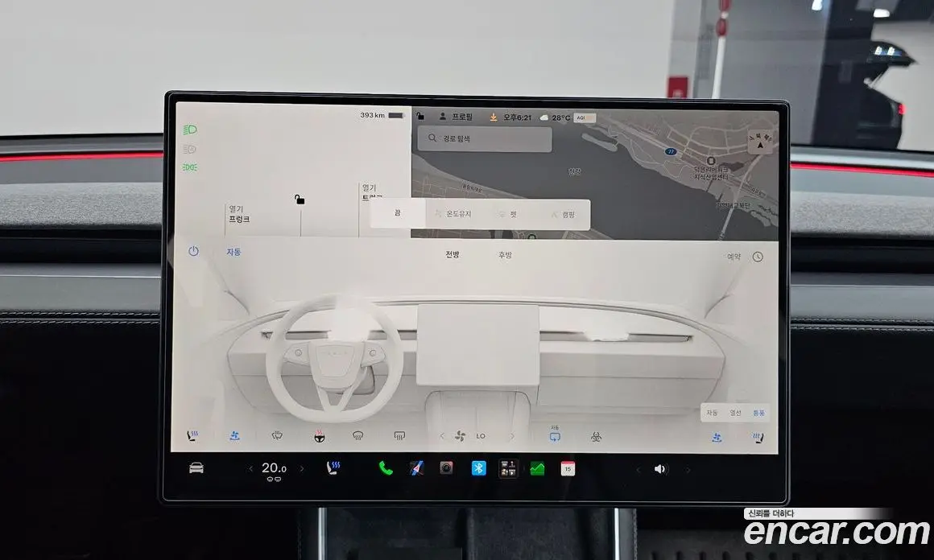Tap the driver seat heating icon in the climate row
The height and width of the screenshot is (560, 934).
(192, 436)
